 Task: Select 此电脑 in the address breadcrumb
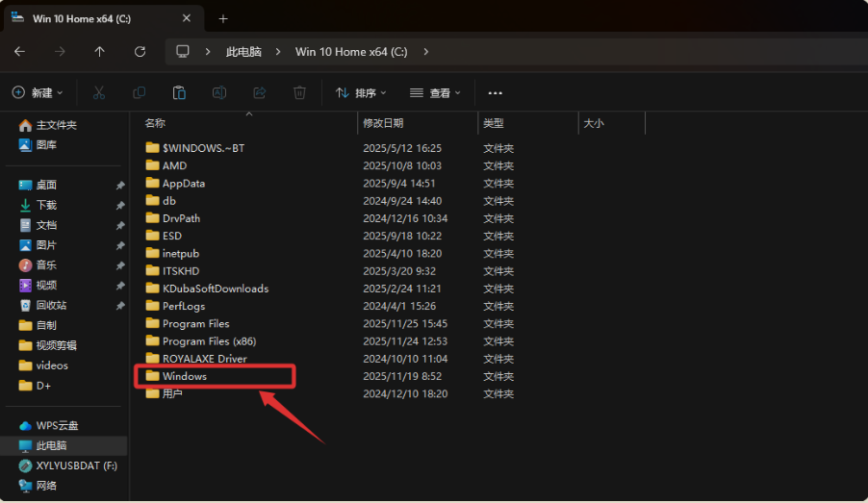coord(243,52)
